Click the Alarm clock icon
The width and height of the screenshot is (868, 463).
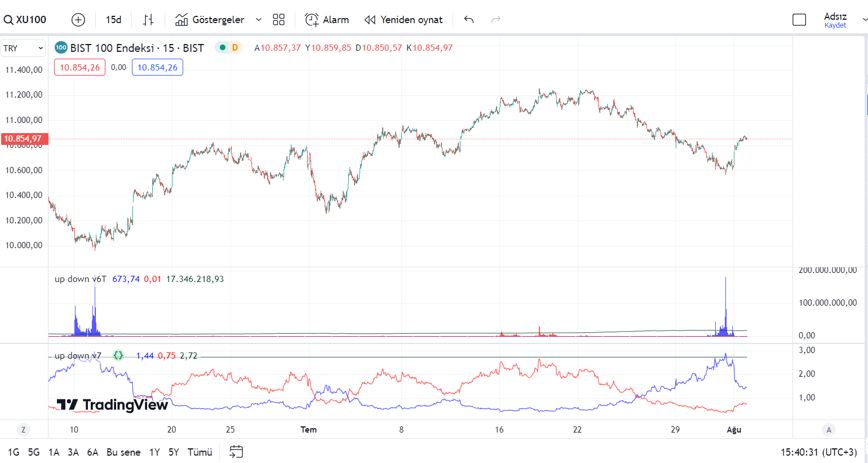click(312, 20)
